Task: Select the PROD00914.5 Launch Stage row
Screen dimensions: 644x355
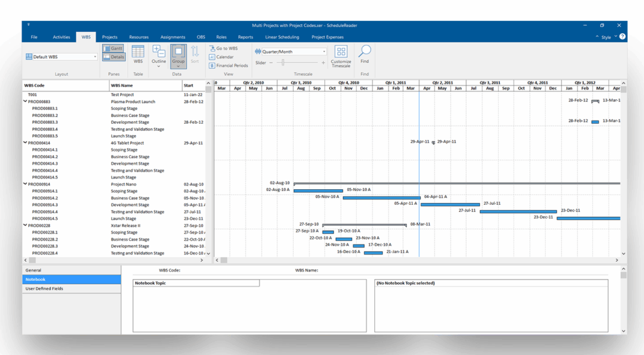Action: 114,219
